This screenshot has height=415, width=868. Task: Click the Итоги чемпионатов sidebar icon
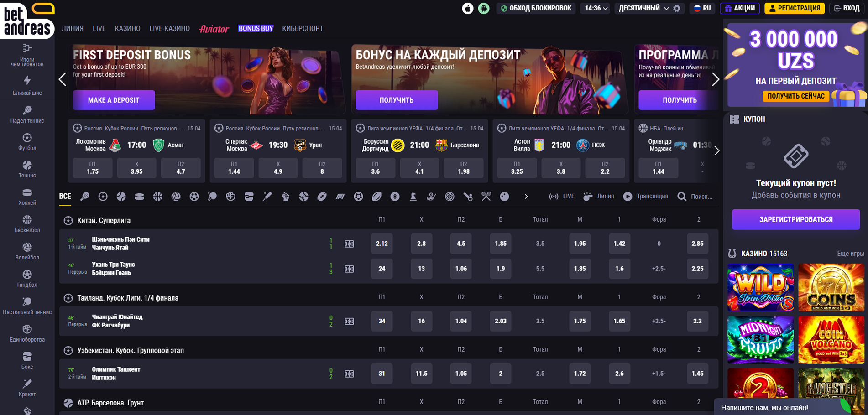27,55
